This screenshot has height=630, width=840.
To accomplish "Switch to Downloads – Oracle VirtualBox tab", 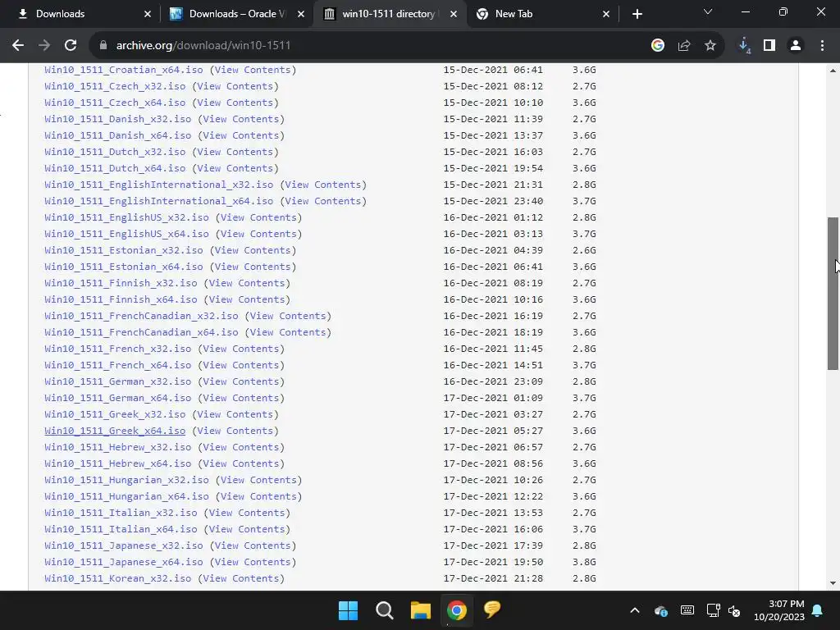I will coord(235,14).
